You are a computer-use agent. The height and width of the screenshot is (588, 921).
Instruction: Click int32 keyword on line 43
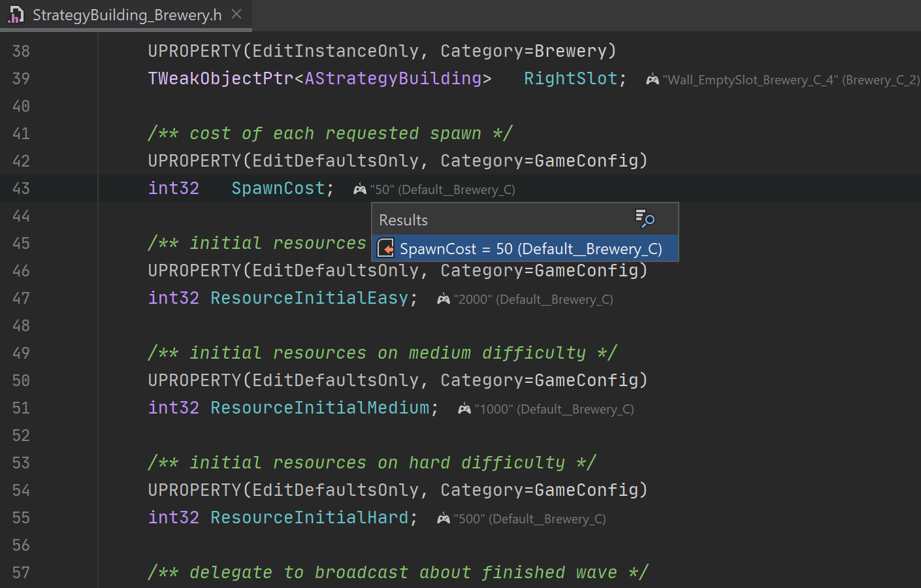[174, 188]
